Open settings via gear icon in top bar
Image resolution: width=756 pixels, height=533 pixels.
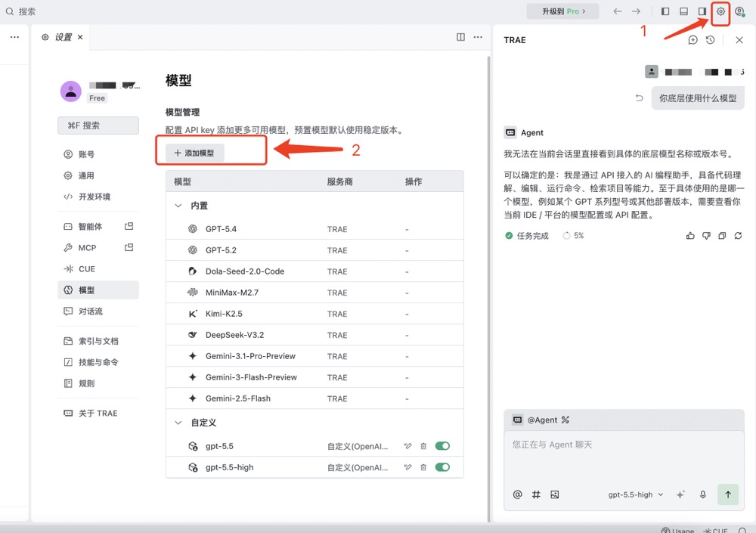[x=720, y=11]
